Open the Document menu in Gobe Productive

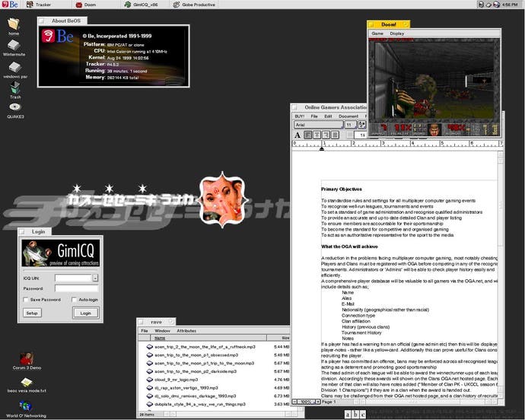tap(348, 116)
